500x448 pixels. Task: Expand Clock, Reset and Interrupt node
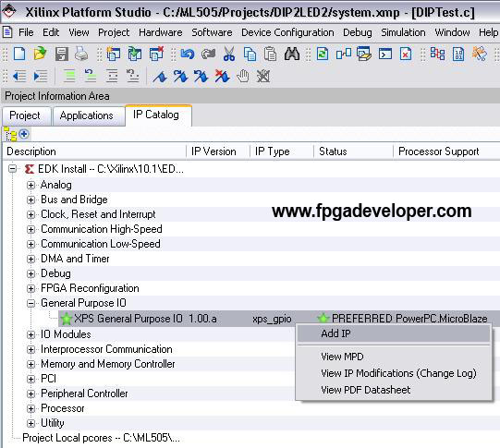(x=30, y=214)
